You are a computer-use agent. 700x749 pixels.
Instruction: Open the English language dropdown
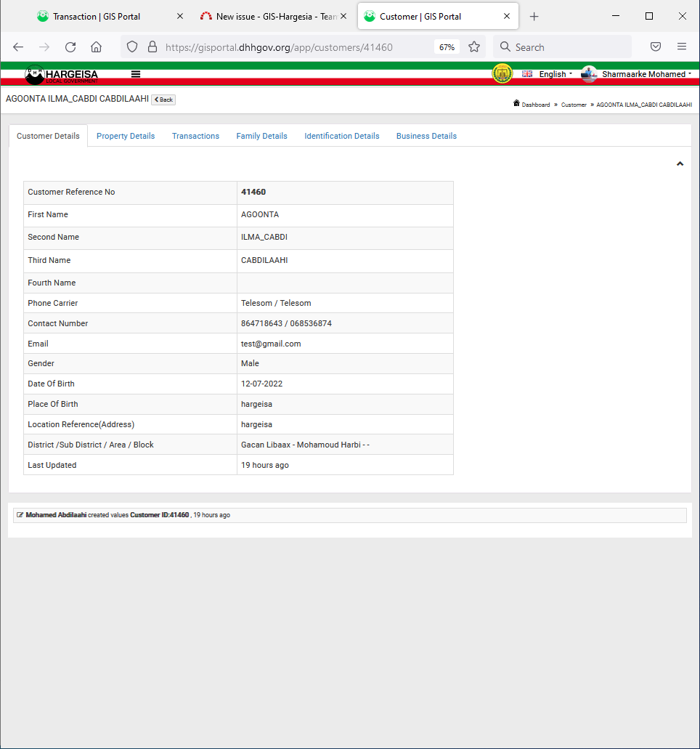click(555, 74)
